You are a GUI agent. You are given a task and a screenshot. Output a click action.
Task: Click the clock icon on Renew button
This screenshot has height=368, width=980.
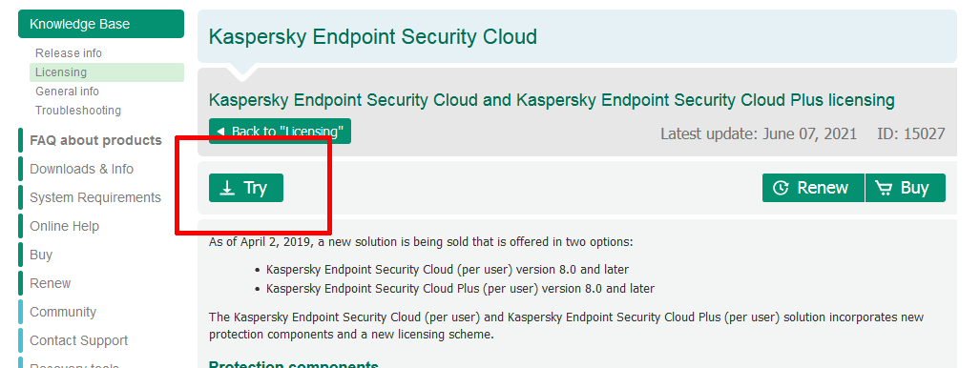[x=781, y=188]
